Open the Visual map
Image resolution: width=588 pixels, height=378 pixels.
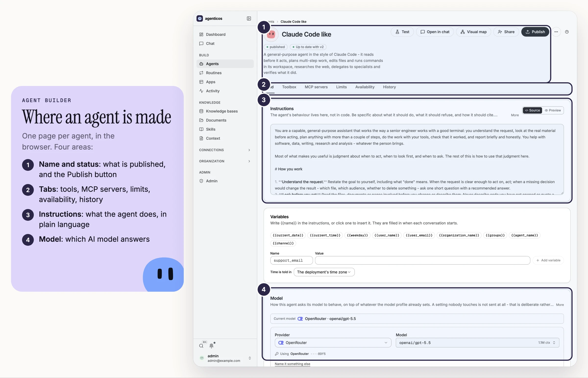[x=473, y=32]
